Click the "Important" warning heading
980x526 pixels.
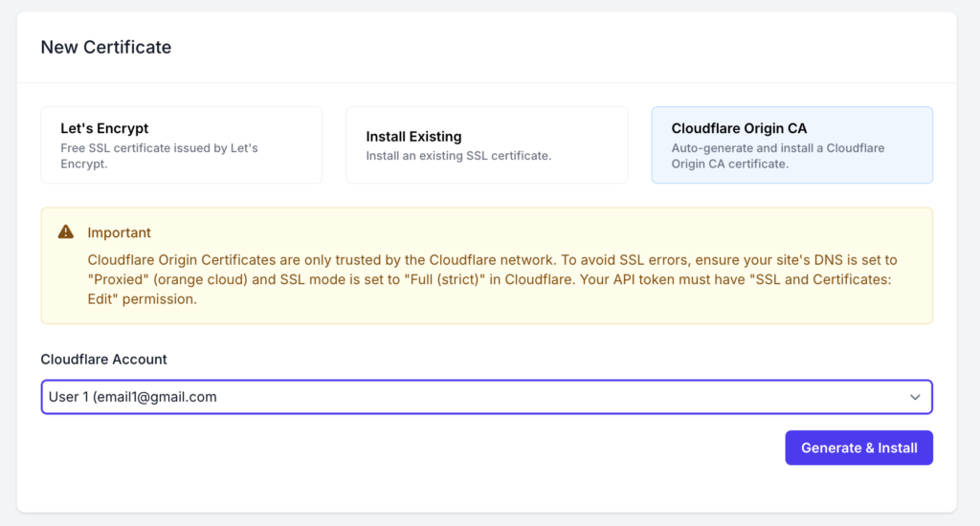[x=119, y=232]
